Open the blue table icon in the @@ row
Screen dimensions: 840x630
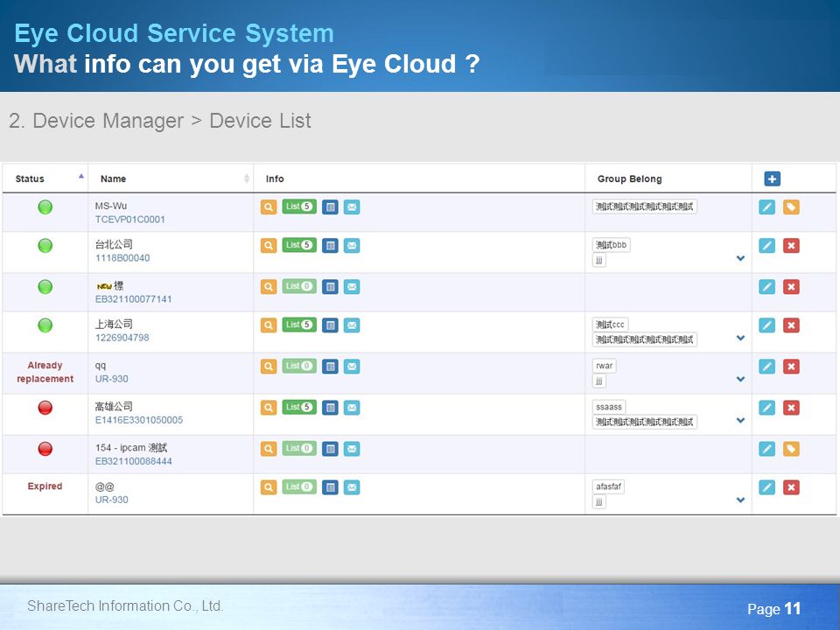click(x=330, y=487)
